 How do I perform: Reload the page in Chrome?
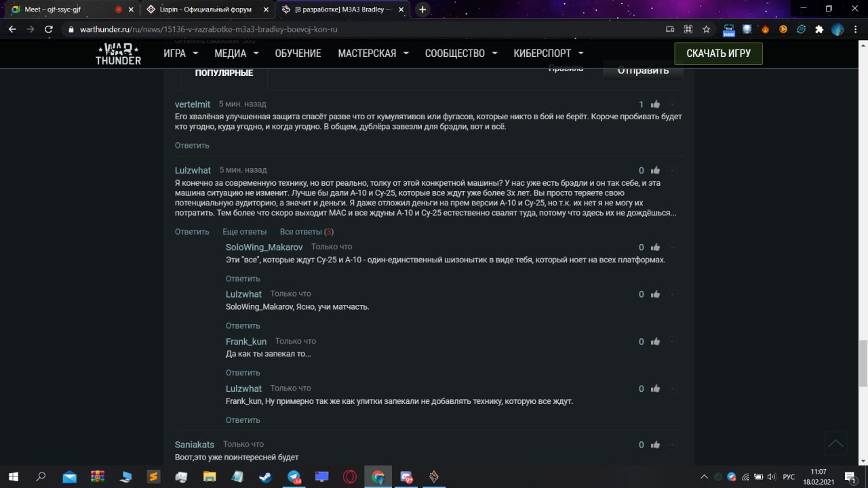point(49,29)
